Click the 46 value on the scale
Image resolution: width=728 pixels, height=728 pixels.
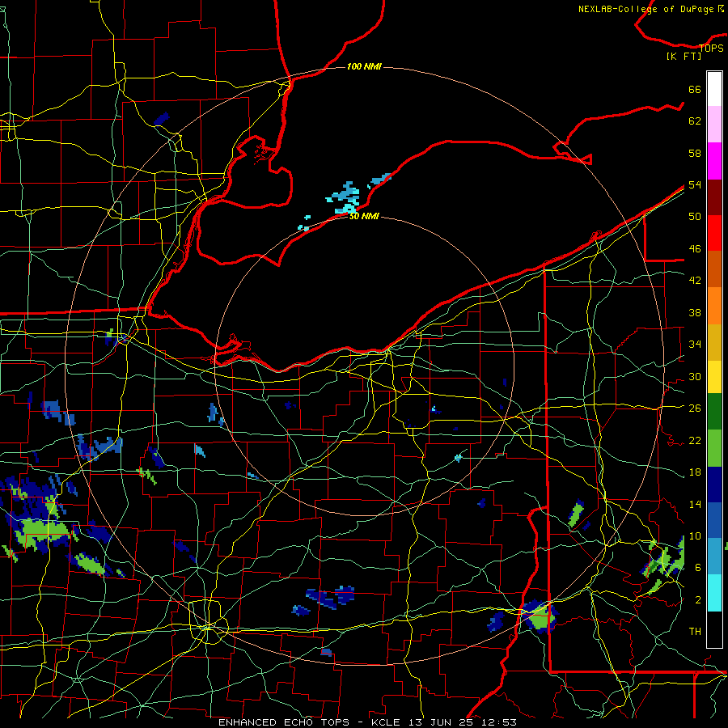pos(695,249)
